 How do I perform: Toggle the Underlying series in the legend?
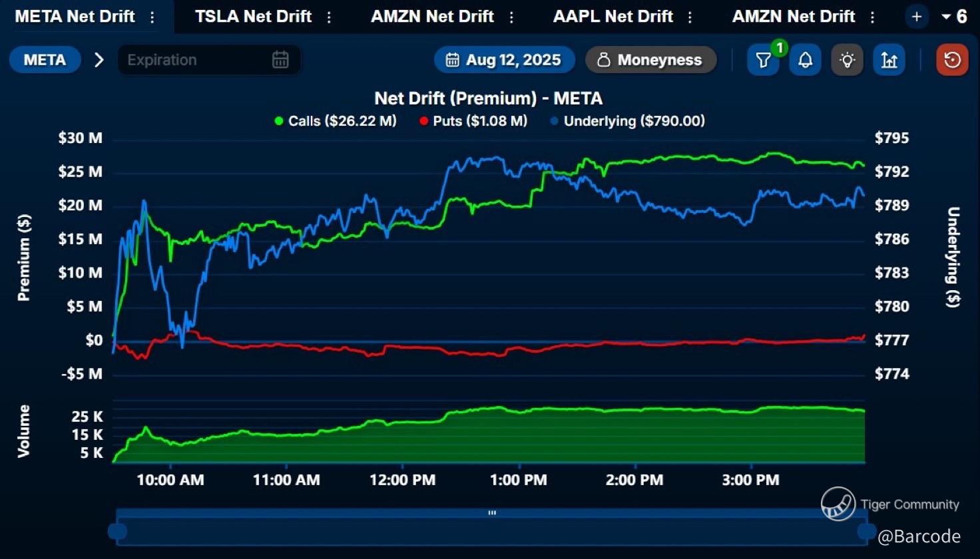(x=627, y=121)
